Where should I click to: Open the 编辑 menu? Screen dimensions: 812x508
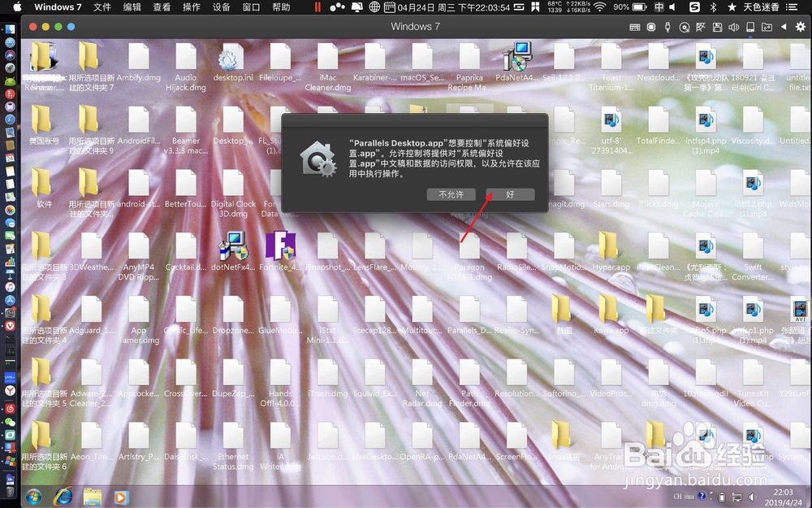pyautogui.click(x=132, y=7)
